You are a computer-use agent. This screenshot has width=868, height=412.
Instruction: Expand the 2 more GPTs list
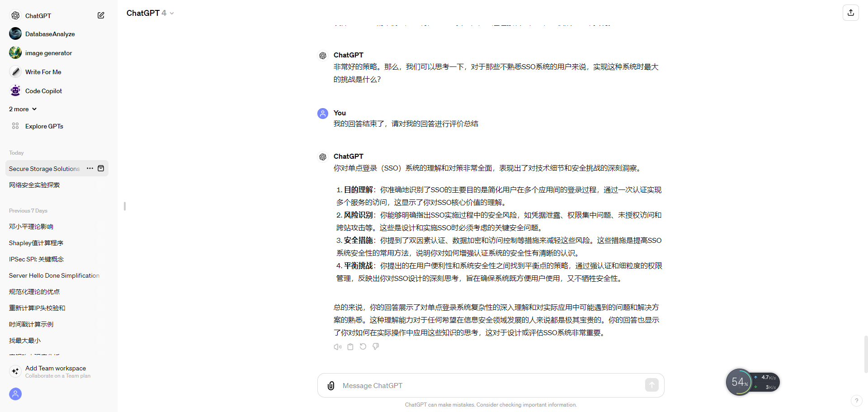pyautogui.click(x=23, y=109)
